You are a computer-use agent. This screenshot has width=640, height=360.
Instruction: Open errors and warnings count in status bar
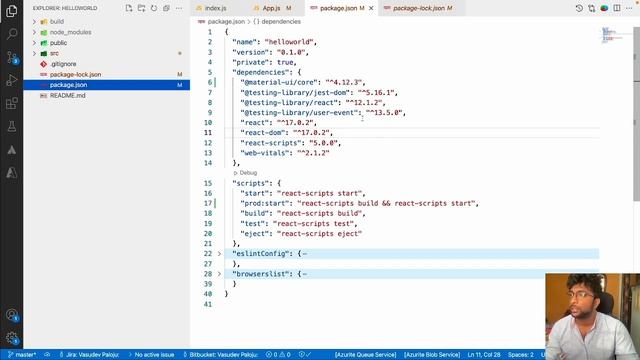[278, 355]
